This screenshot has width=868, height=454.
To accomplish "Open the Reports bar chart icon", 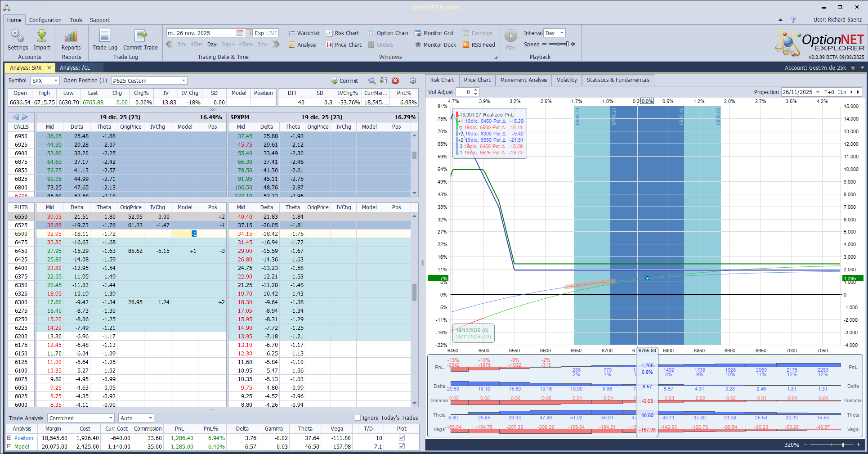I will (x=71, y=40).
